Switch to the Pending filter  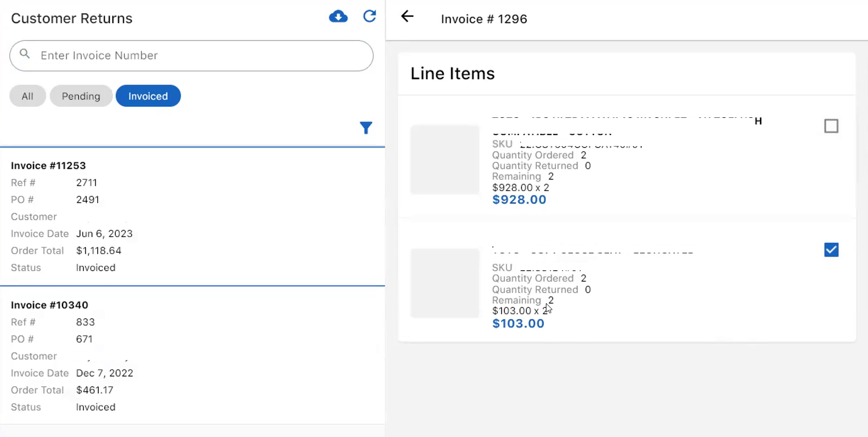(81, 96)
